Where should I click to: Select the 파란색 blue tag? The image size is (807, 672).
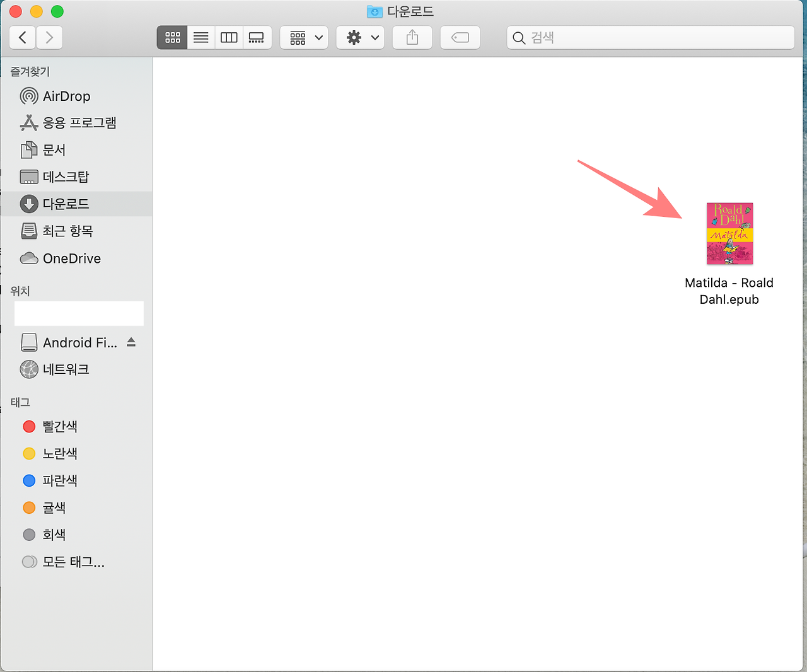[x=76, y=481]
